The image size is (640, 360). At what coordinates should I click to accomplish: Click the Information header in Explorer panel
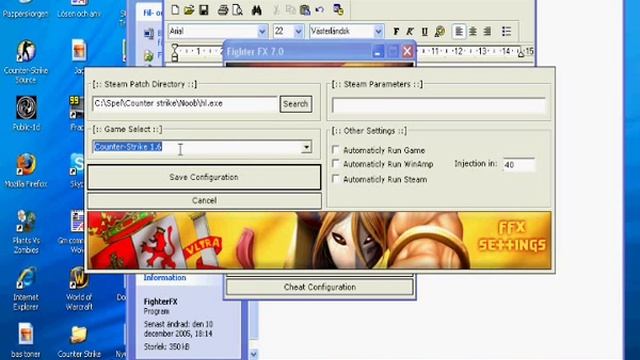pos(164,278)
